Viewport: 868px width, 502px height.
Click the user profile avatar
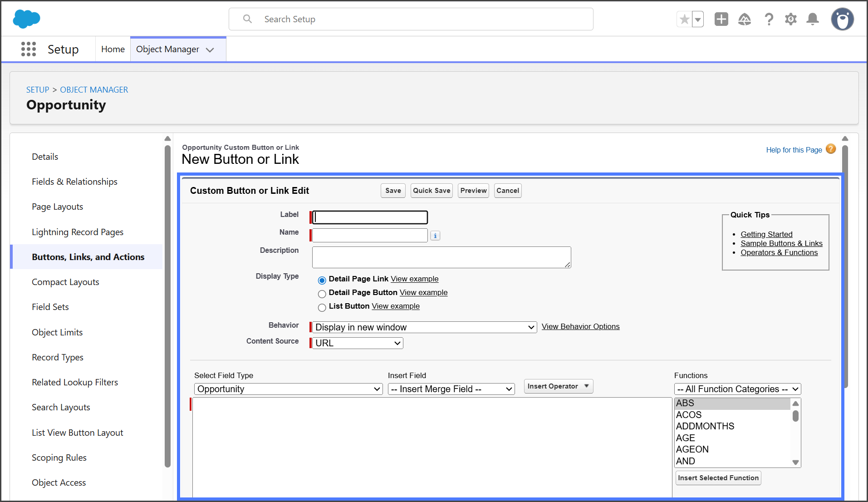coord(842,19)
